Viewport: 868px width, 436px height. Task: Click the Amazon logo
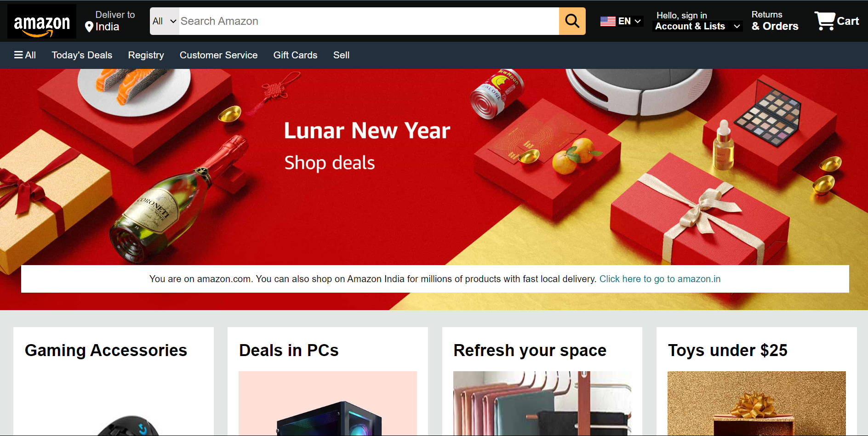42,22
